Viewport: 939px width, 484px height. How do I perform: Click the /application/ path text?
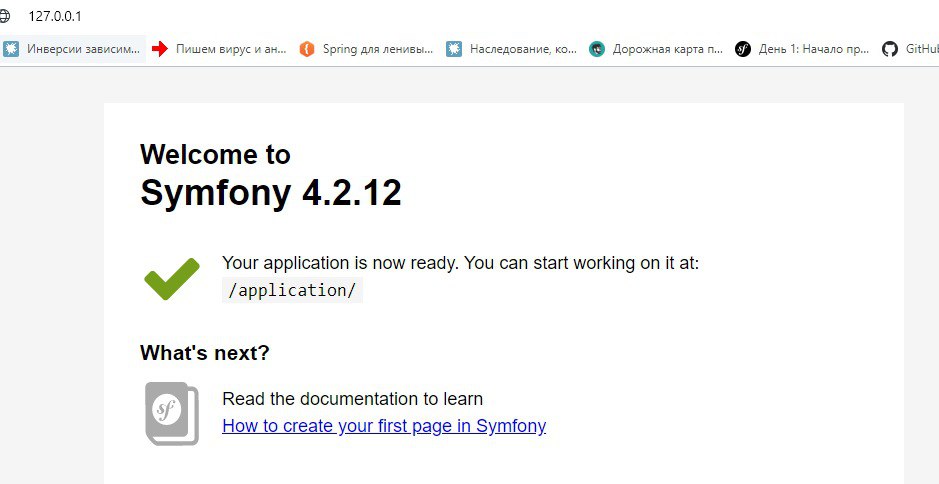[292, 291]
